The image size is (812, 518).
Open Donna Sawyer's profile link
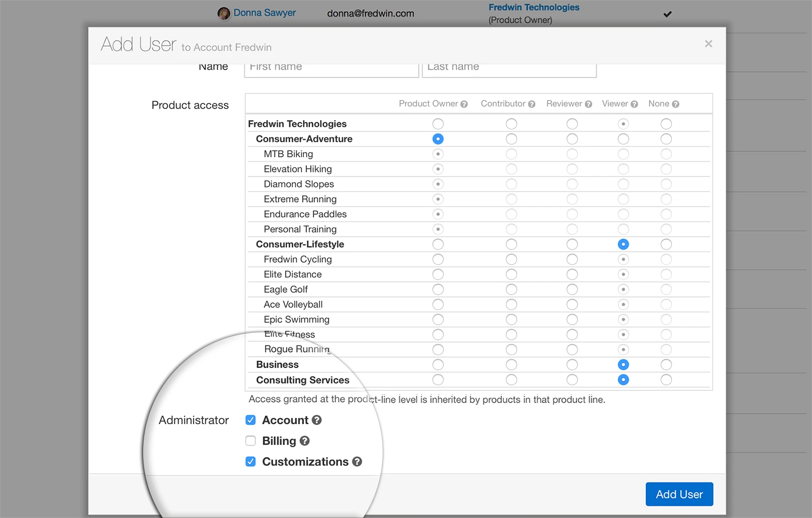pos(264,13)
